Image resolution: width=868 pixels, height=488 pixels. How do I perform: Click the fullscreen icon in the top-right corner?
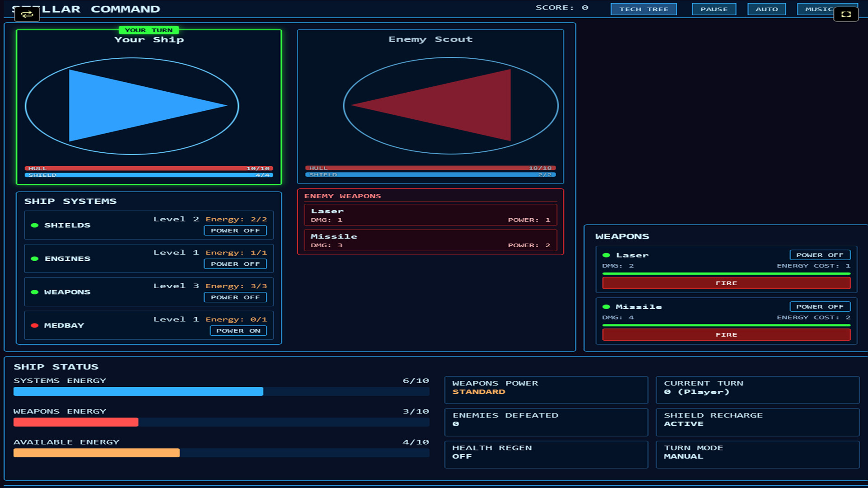pos(846,14)
